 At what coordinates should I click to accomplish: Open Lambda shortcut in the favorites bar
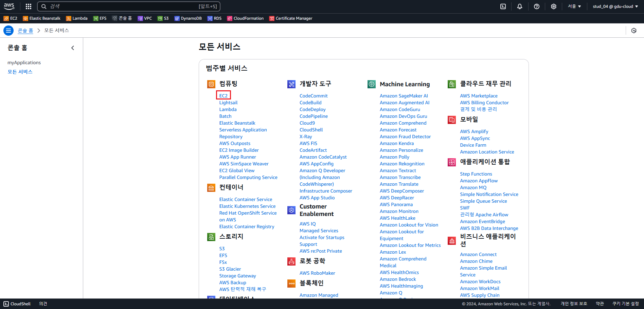77,18
